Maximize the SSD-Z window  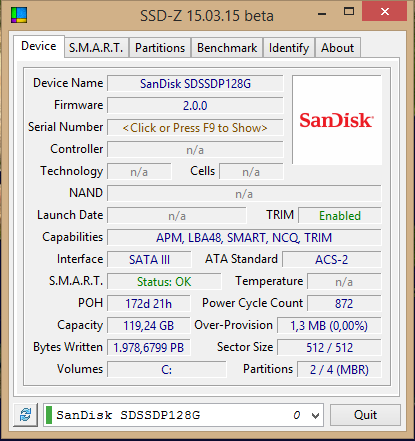click(x=349, y=12)
